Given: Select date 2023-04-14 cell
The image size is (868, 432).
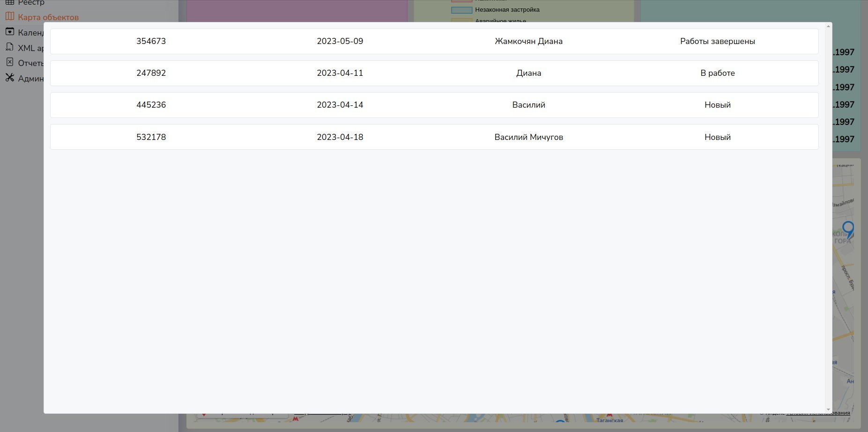Looking at the screenshot, I should click(340, 105).
